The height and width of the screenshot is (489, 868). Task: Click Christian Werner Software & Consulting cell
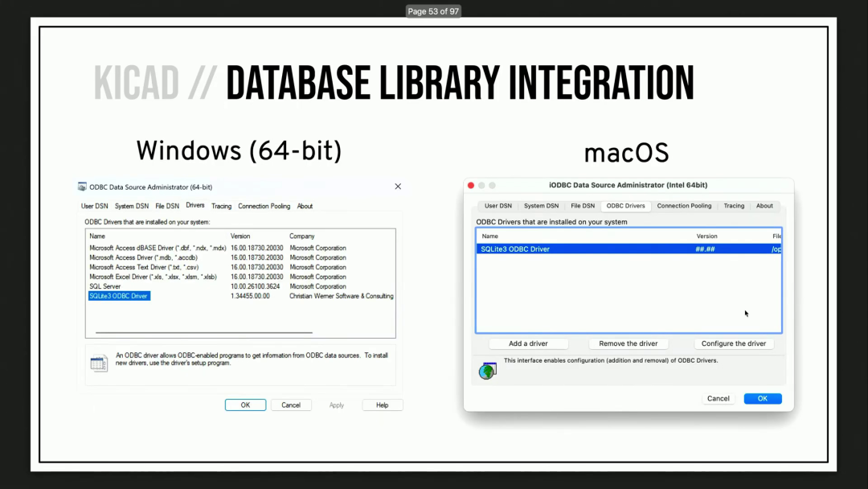tap(342, 296)
